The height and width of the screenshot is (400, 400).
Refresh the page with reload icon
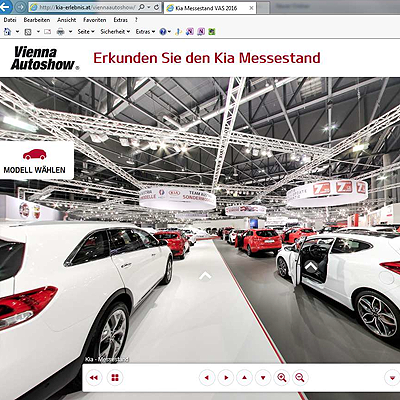pos(156,7)
